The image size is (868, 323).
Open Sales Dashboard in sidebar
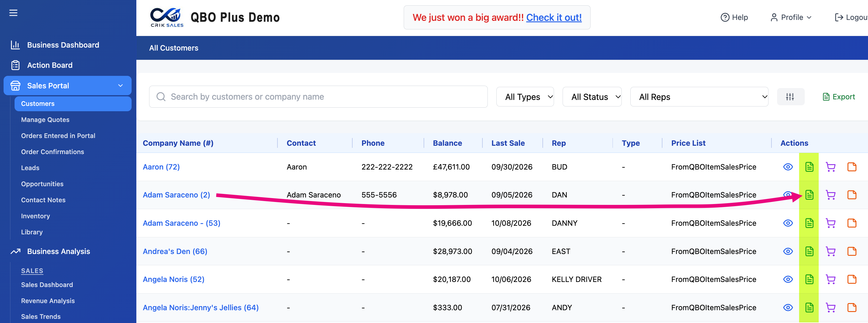tap(47, 285)
